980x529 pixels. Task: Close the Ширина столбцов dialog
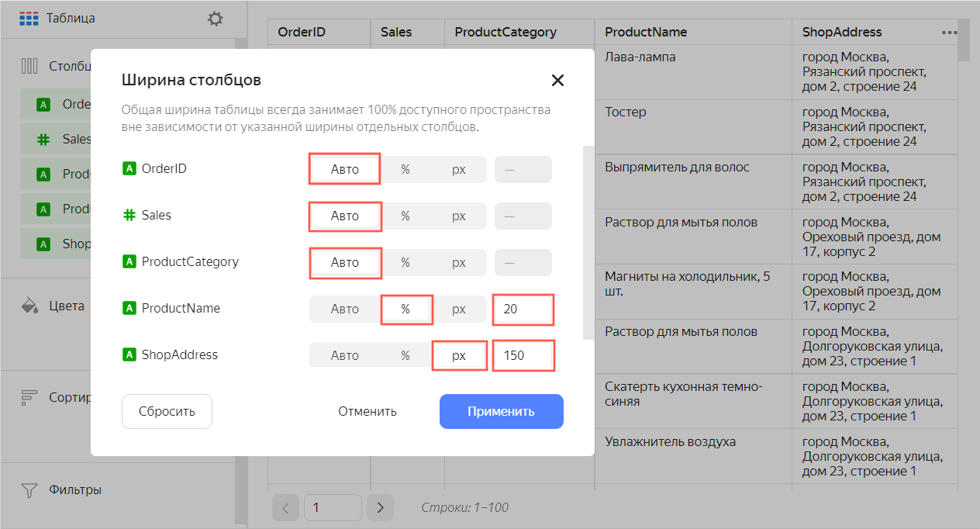click(557, 81)
